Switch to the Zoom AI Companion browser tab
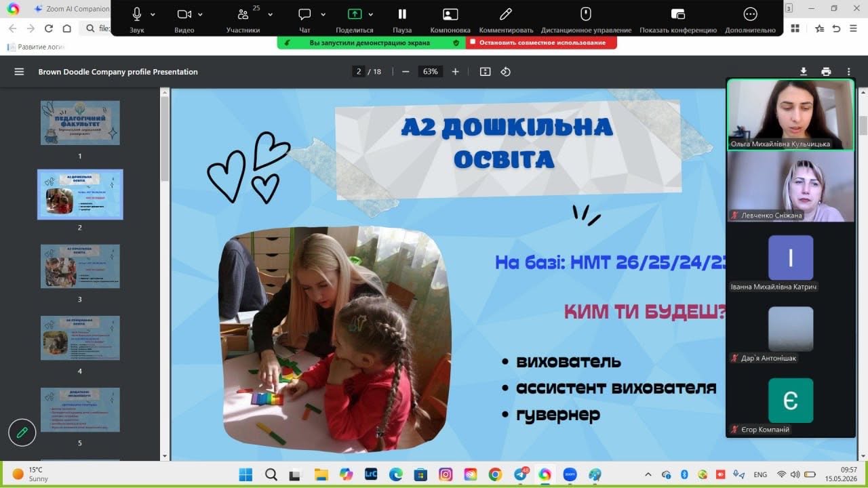This screenshot has width=868, height=488. [71, 9]
